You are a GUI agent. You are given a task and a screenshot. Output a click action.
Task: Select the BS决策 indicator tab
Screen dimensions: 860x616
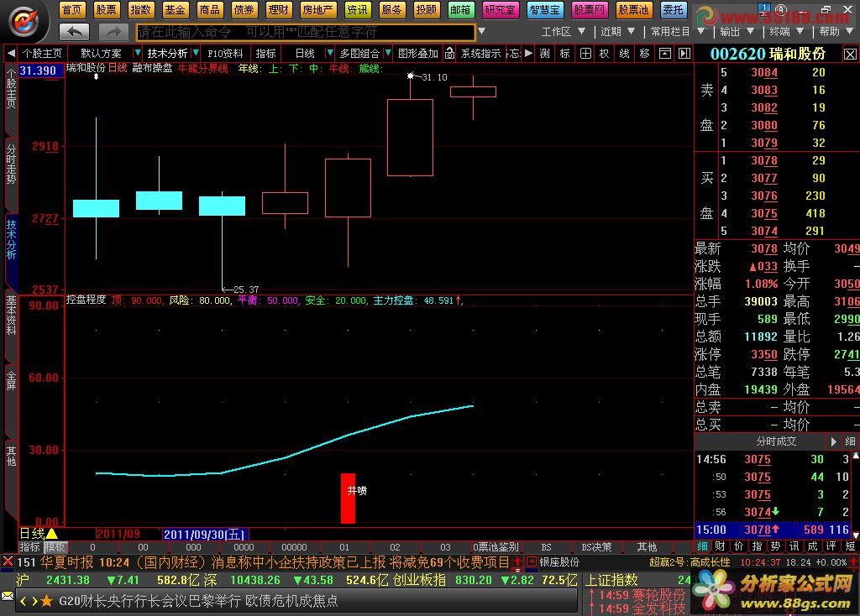pyautogui.click(x=597, y=547)
